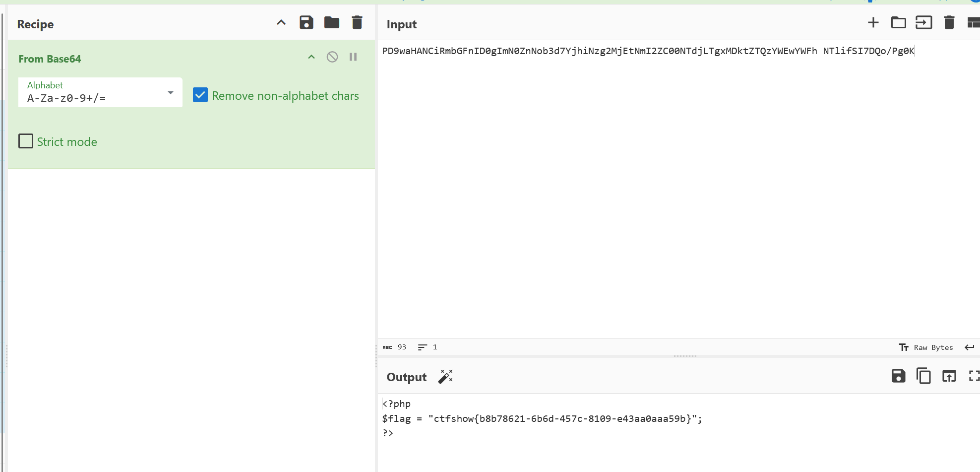Change input end-of-line sequence icon
Screen dimensions: 980x472
pyautogui.click(x=970, y=347)
